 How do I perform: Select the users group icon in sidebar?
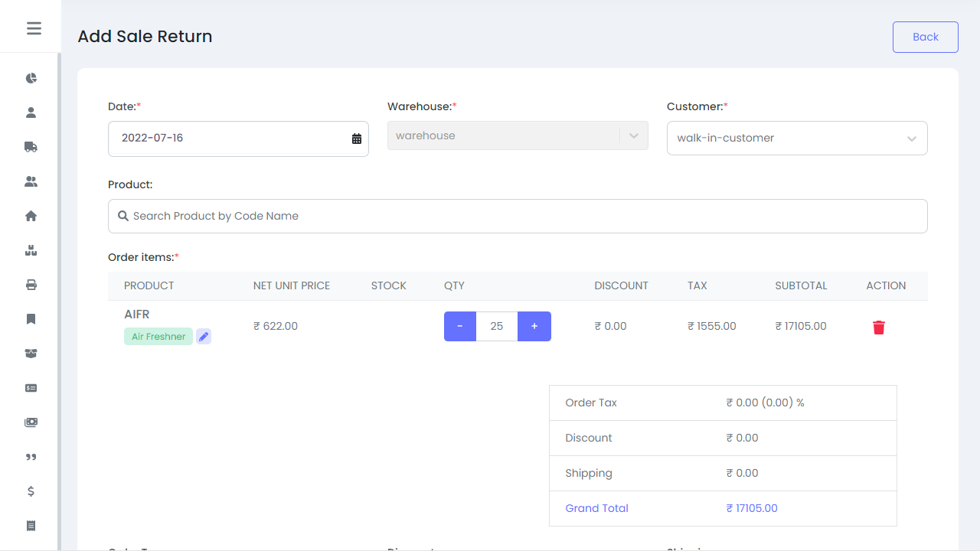[31, 181]
